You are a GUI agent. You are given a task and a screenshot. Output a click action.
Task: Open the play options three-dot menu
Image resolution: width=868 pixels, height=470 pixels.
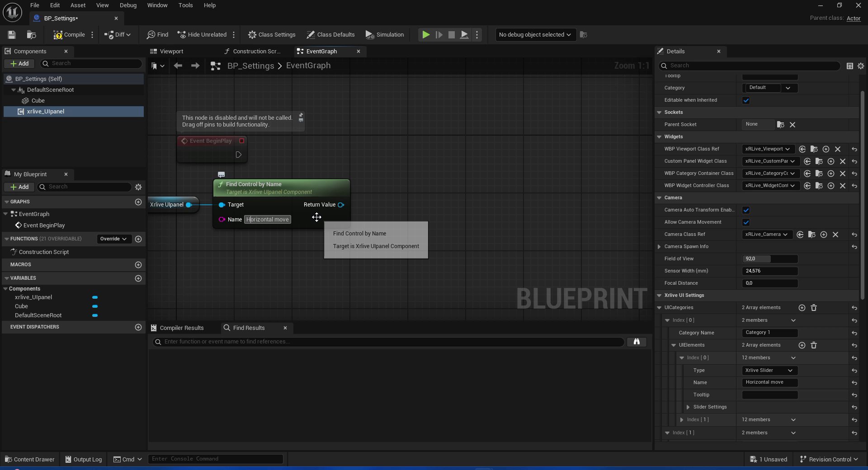(x=477, y=35)
